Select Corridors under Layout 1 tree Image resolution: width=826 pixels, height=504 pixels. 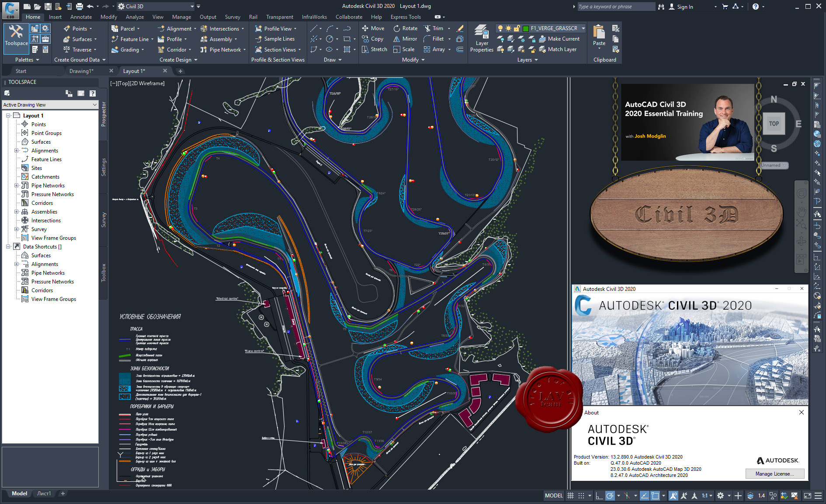pos(42,203)
